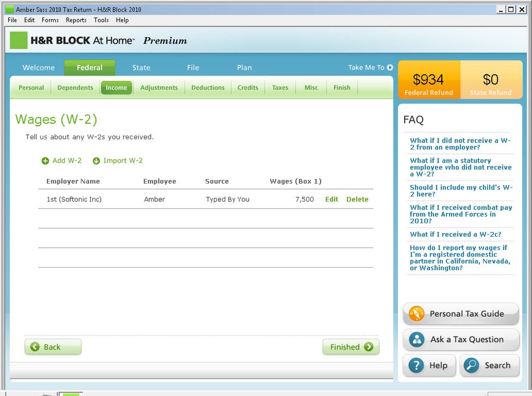Open the Forms menu
Image resolution: width=532 pixels, height=396 pixels.
coord(50,20)
